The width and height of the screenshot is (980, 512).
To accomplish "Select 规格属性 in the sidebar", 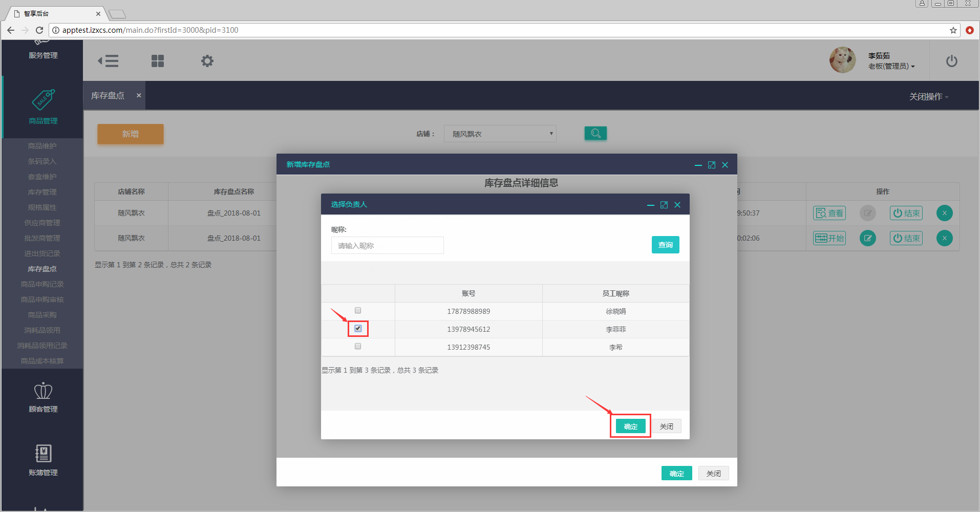I will pyautogui.click(x=42, y=207).
